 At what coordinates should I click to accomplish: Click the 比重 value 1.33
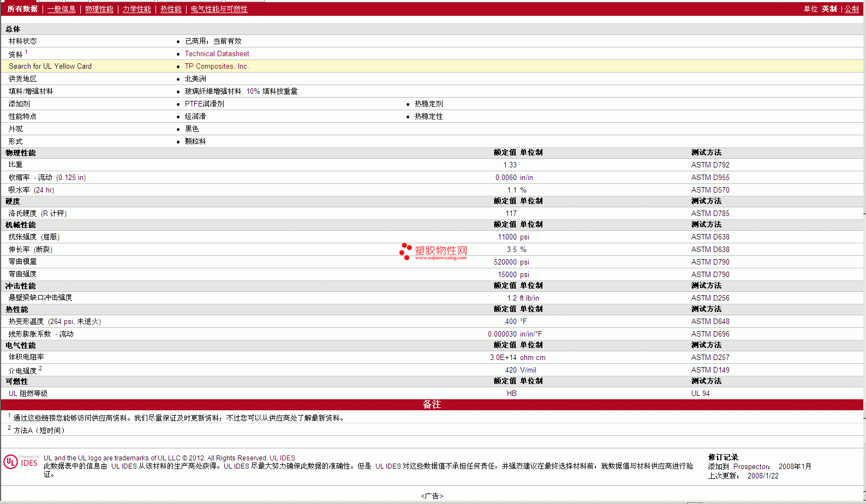510,165
